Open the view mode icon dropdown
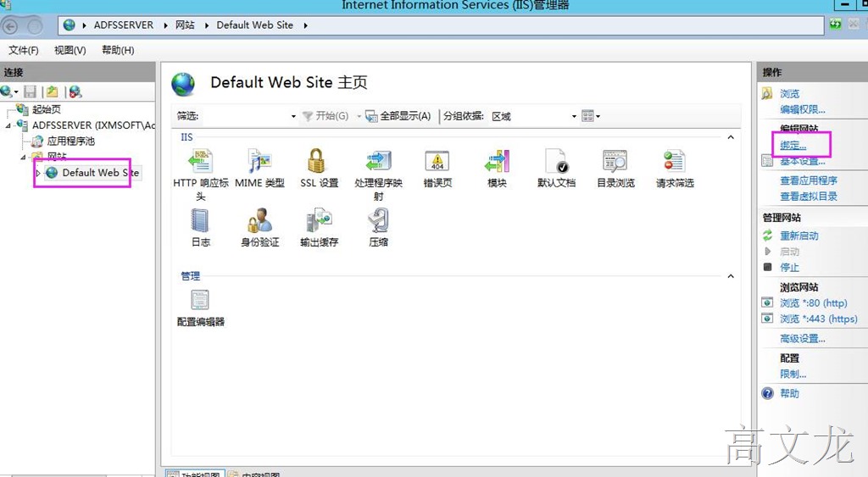Viewport: 868px width, 477px height. pos(591,116)
